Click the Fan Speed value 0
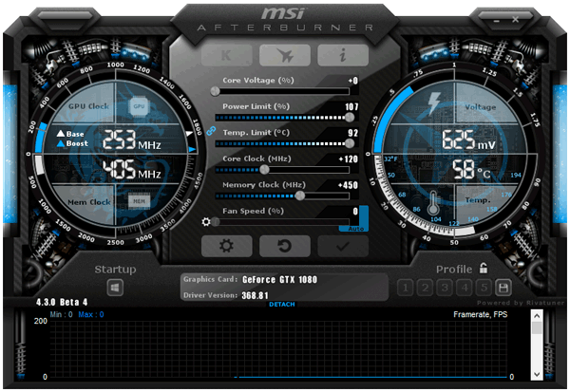 [355, 212]
